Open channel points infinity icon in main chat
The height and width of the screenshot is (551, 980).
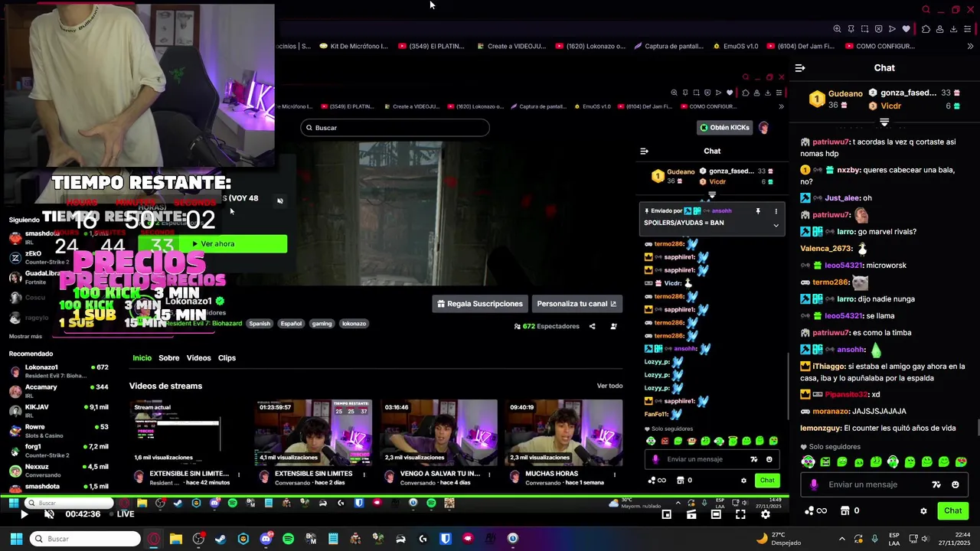pos(816,510)
